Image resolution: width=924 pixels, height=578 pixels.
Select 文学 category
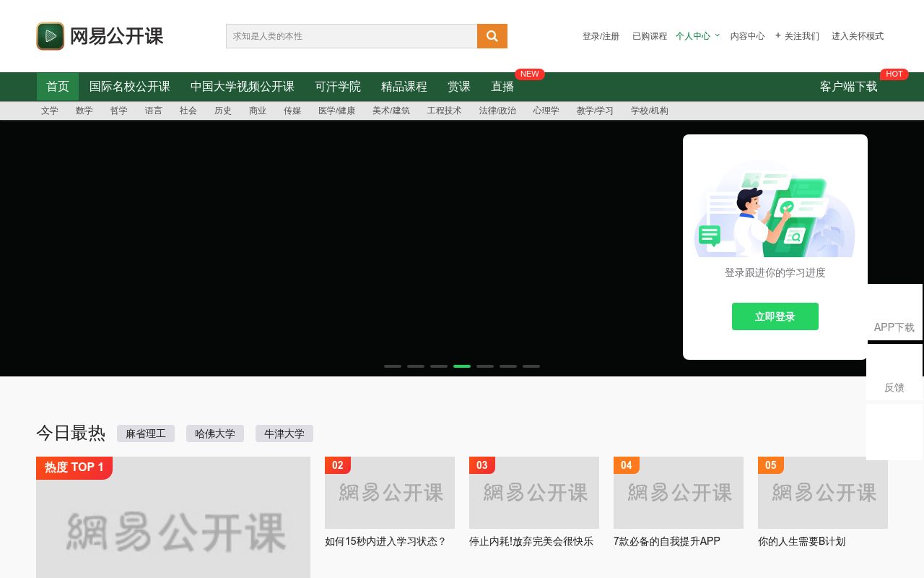tap(50, 111)
